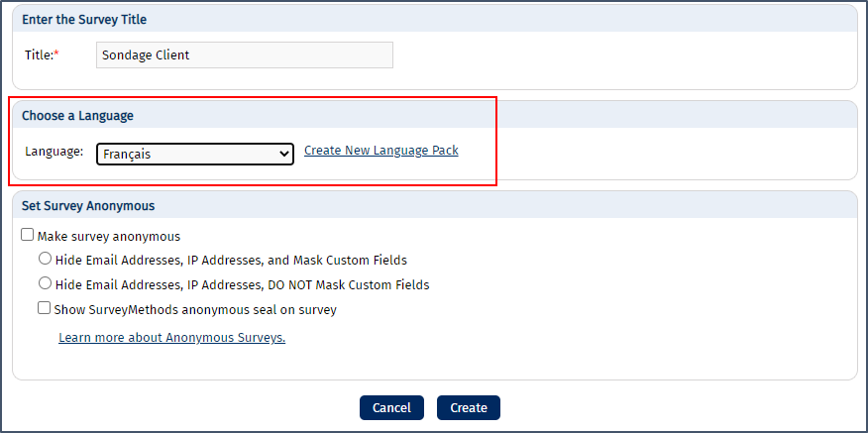Click the Choose a Language section header
Image resolution: width=868 pixels, height=433 pixels.
click(x=77, y=116)
